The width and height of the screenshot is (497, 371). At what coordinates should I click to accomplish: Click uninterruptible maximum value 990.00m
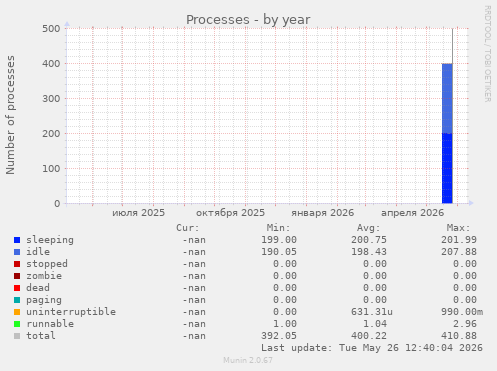coord(462,312)
